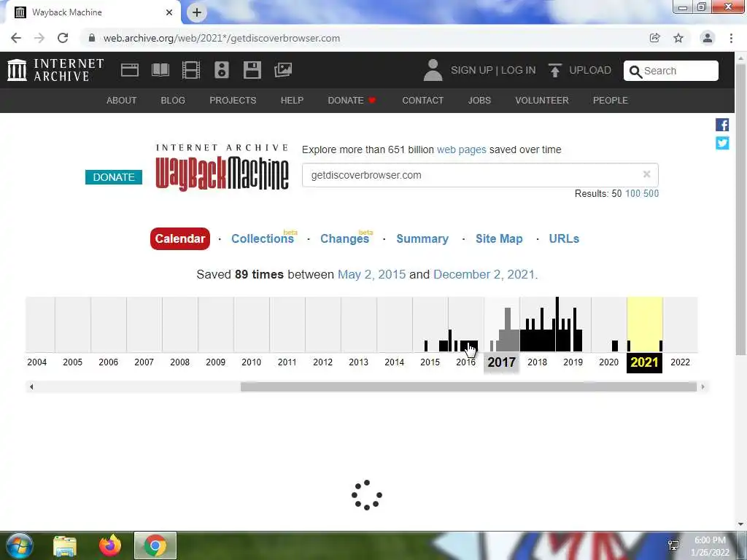
Task: Click the timeline horizontal scrollbar thumb
Action: [468, 386]
